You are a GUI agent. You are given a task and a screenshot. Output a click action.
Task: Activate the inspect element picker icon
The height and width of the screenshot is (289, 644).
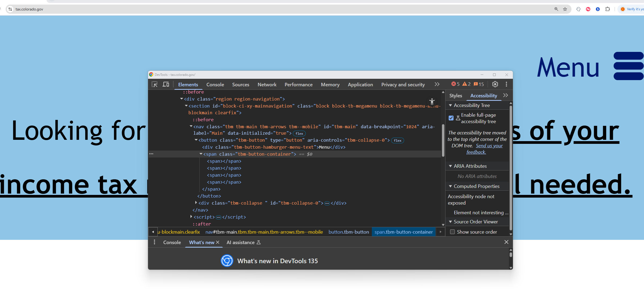pos(154,84)
